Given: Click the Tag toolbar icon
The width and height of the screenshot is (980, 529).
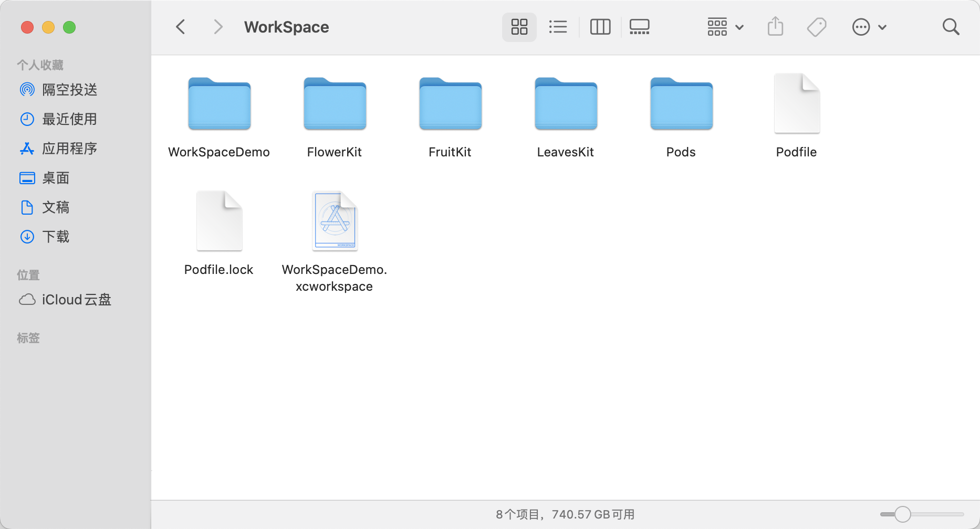Looking at the screenshot, I should (x=817, y=27).
